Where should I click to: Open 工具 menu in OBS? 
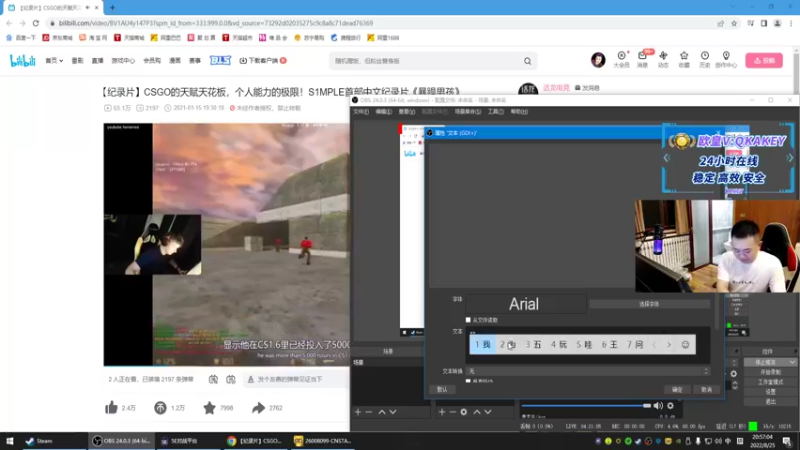pos(495,112)
